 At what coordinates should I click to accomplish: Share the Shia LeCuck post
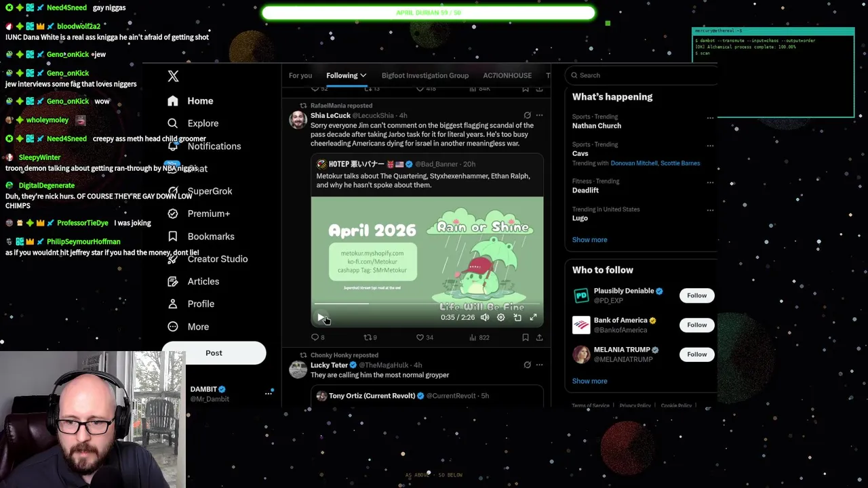tap(540, 337)
